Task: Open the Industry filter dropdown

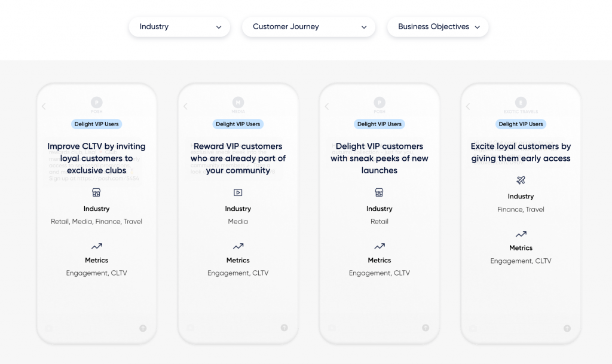Action: [179, 27]
